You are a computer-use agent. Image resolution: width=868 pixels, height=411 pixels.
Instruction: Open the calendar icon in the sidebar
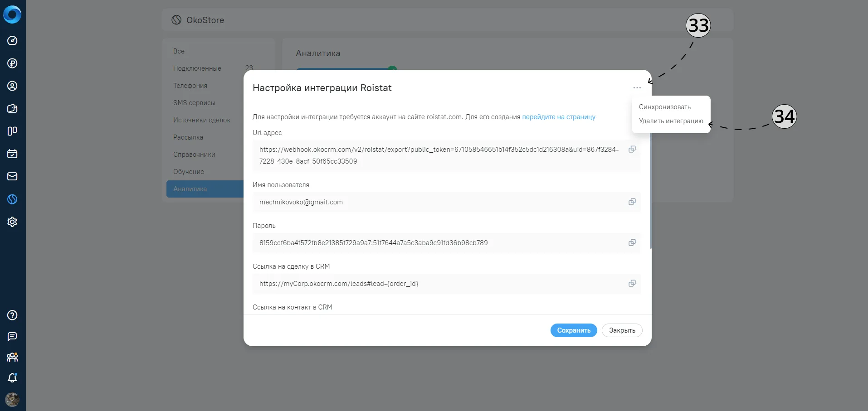pyautogui.click(x=12, y=154)
